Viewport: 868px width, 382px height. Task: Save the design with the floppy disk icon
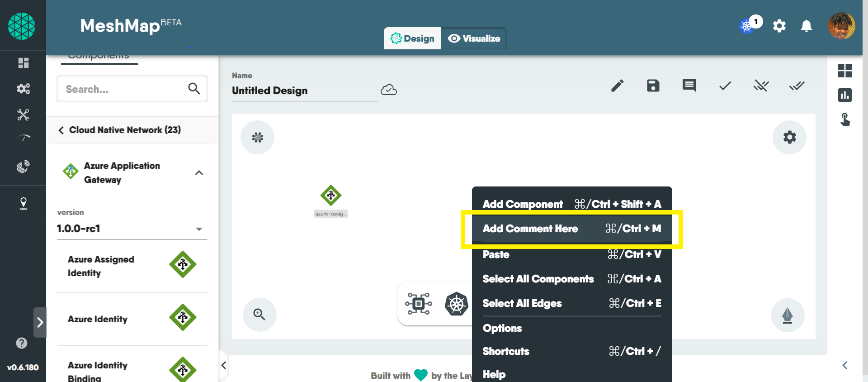pos(653,86)
